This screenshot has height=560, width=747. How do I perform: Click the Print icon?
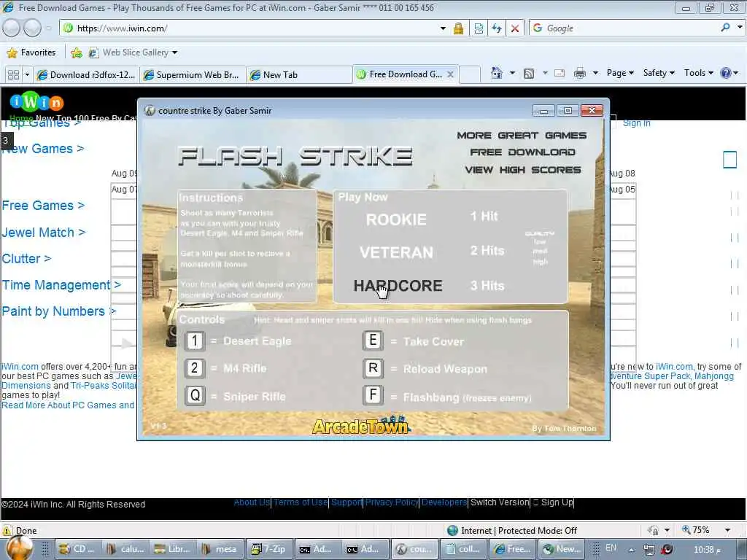click(x=580, y=74)
